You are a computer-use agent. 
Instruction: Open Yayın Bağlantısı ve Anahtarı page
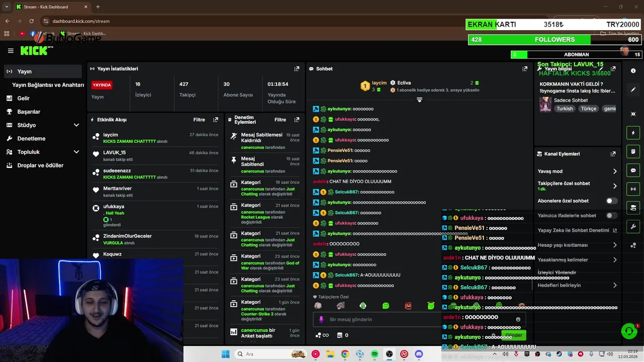pyautogui.click(x=48, y=85)
